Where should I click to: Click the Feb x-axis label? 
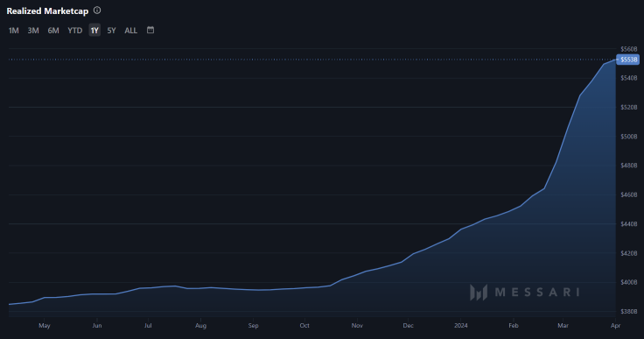point(514,326)
